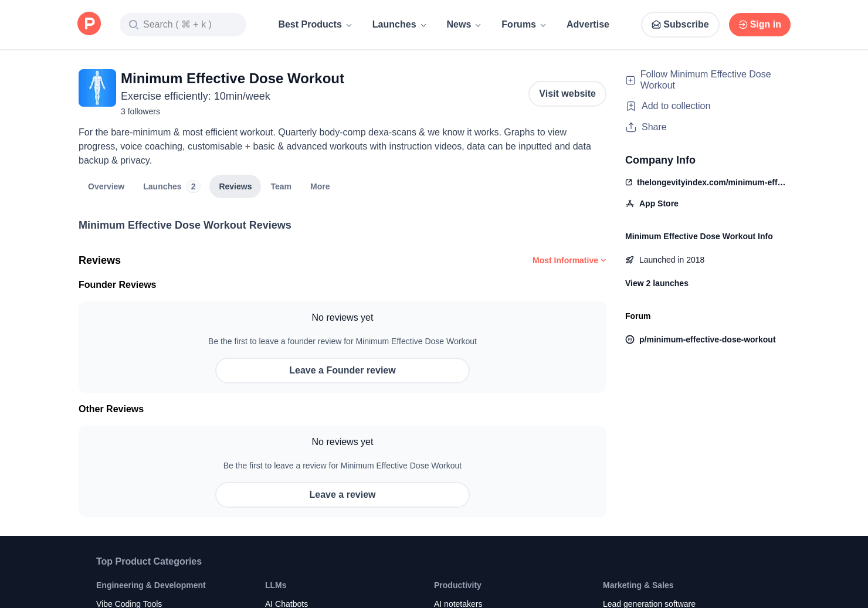868x608 pixels.
Task: Switch to the Overview tab
Action: 106,186
